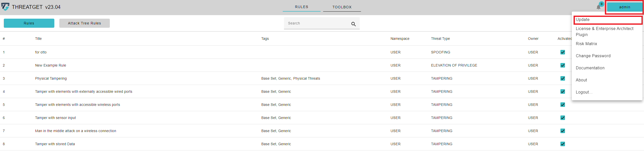
Task: Sort by the Threat Type column header
Action: (440, 39)
